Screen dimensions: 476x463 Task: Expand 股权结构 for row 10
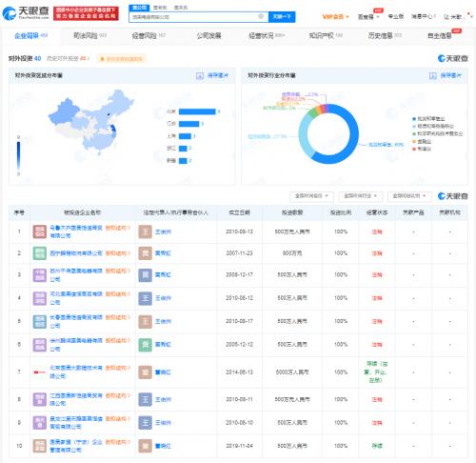click(x=118, y=442)
